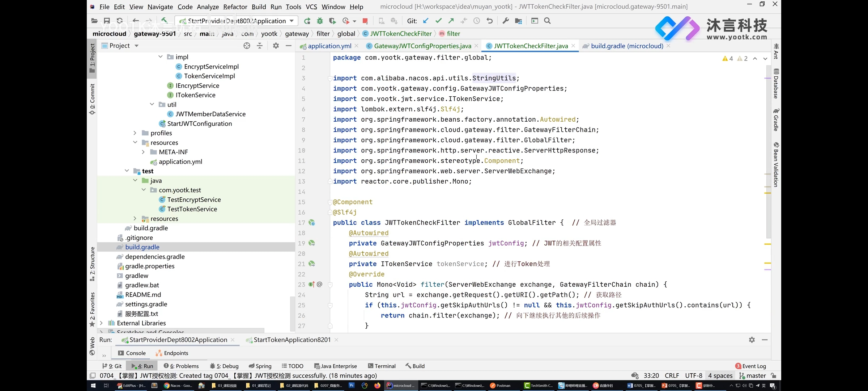Select the StartTokenApplication8201 run tab
Image resolution: width=868 pixels, height=391 pixels.
292,340
